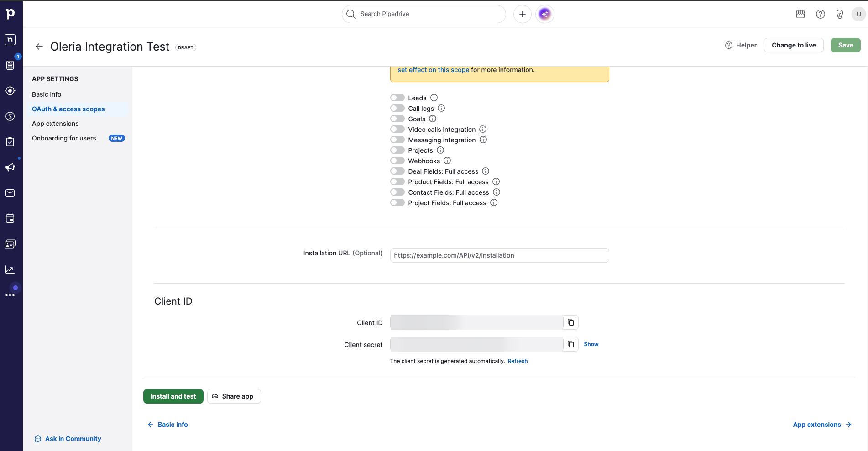Open the lightbulb tips icon
Screen dimensions: 868x451
(x=840, y=14)
